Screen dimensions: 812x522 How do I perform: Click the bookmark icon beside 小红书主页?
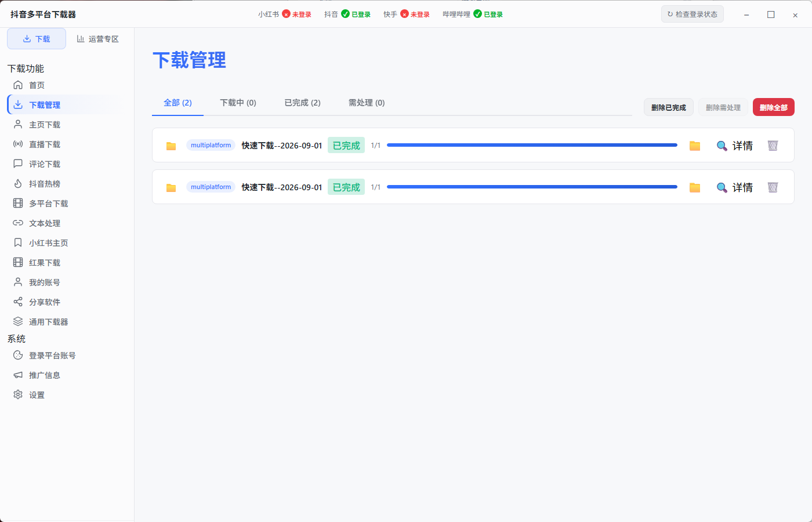[18, 243]
